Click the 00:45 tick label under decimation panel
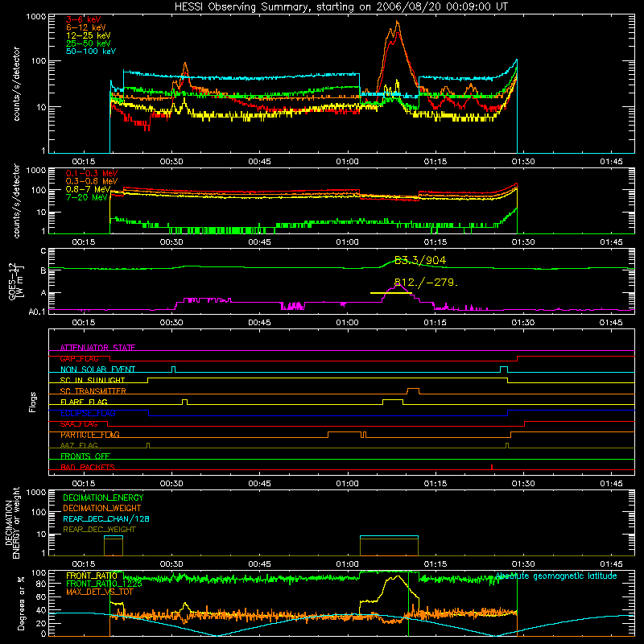This screenshot has height=644, width=644. 259,564
